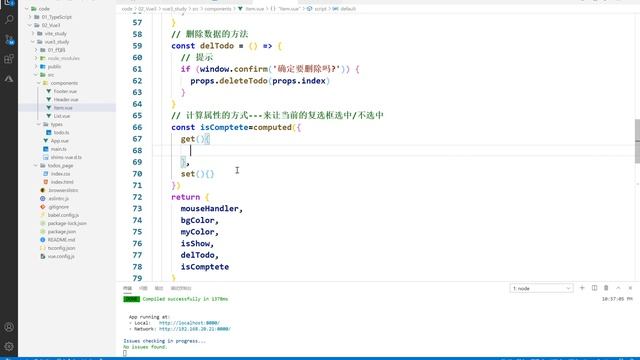This screenshot has width=640, height=360.
Task: Open the Extensions view icon
Action: (9, 59)
